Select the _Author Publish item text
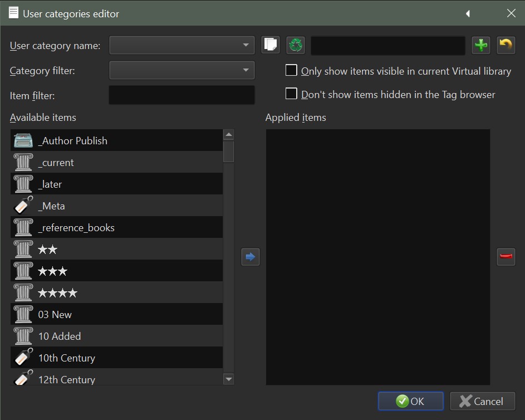Screen dimensions: 525x420 [73, 141]
